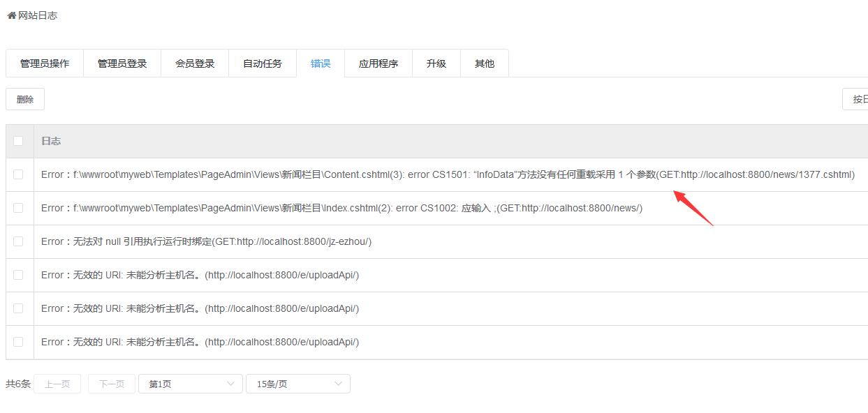Open the 第1页 page selector dropdown

(190, 383)
